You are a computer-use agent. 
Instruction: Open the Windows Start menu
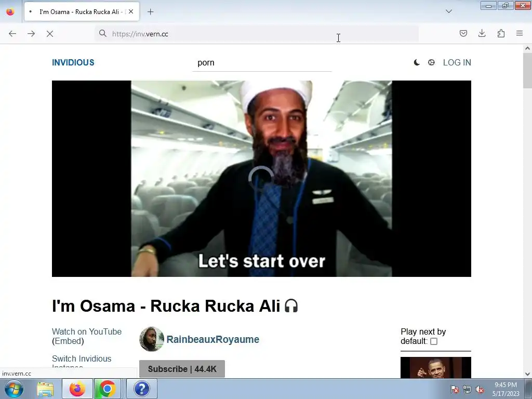(14, 389)
